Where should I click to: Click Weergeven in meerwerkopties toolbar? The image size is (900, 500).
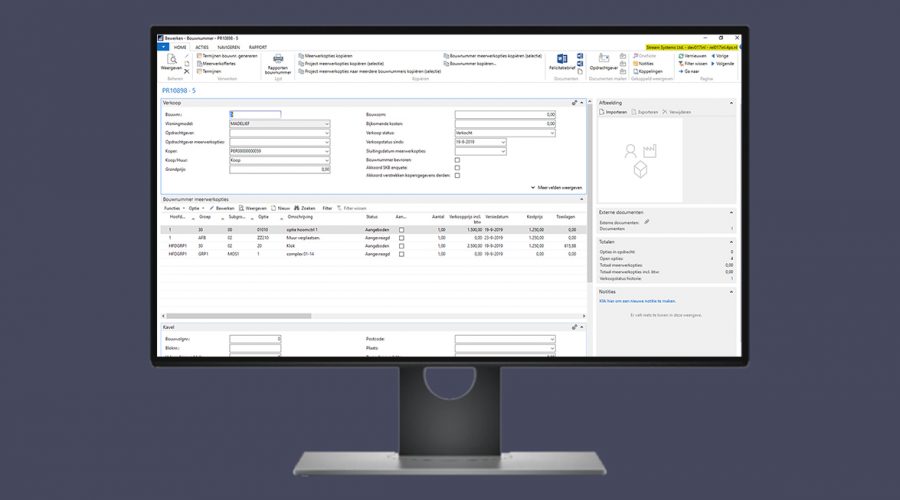point(253,208)
